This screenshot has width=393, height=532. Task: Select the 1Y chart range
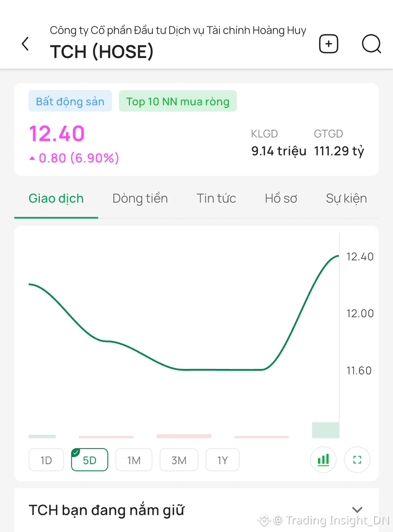(x=223, y=460)
